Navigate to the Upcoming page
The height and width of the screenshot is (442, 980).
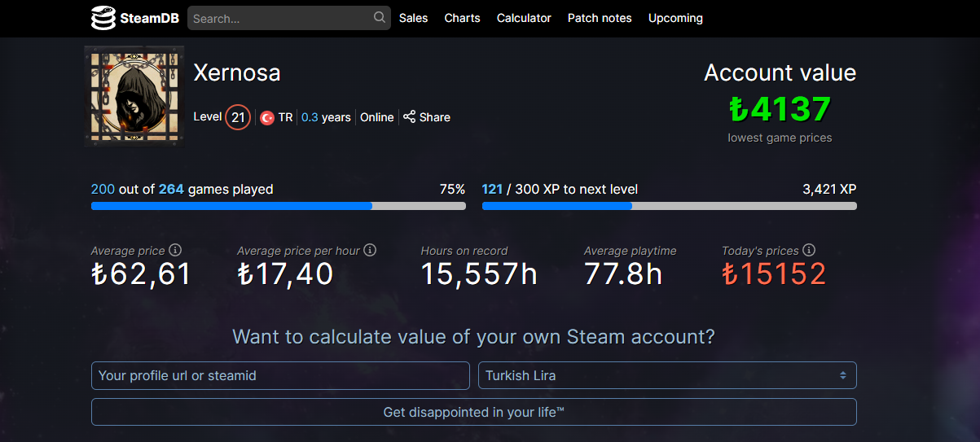tap(675, 18)
